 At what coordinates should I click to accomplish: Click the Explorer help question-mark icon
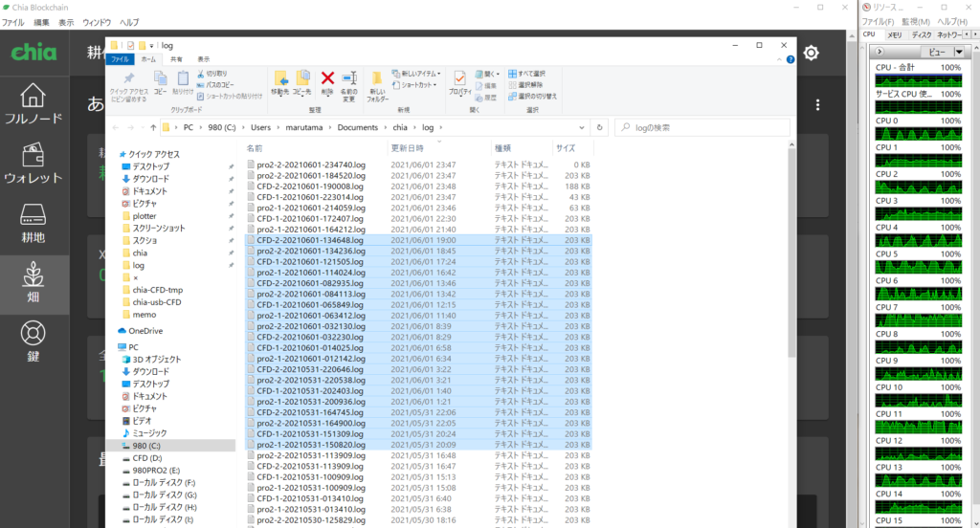pos(790,59)
